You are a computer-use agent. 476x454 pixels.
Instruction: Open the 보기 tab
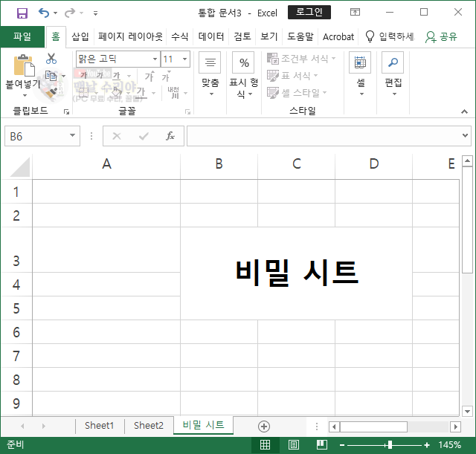tap(269, 36)
